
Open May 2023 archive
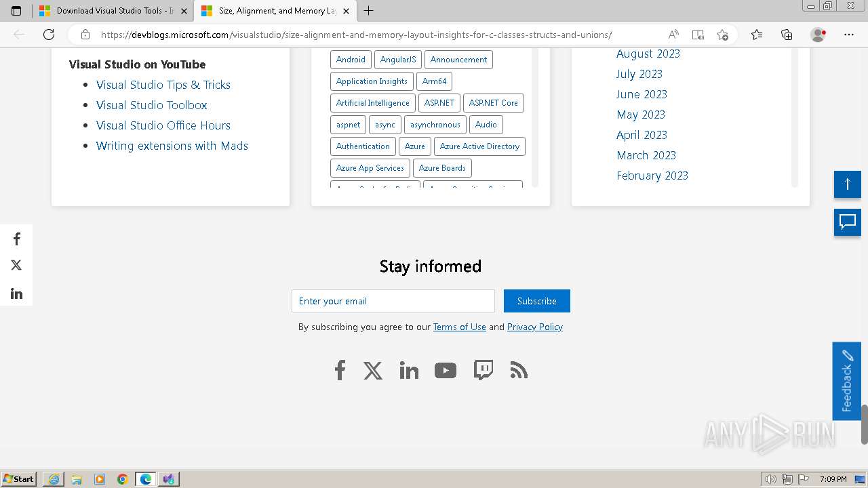(641, 115)
